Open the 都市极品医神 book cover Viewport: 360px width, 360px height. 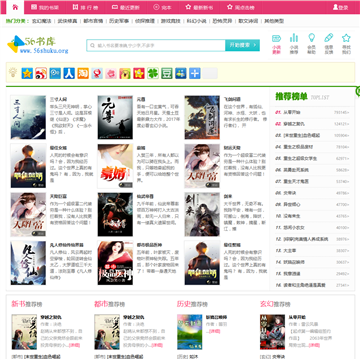[x=115, y=263]
